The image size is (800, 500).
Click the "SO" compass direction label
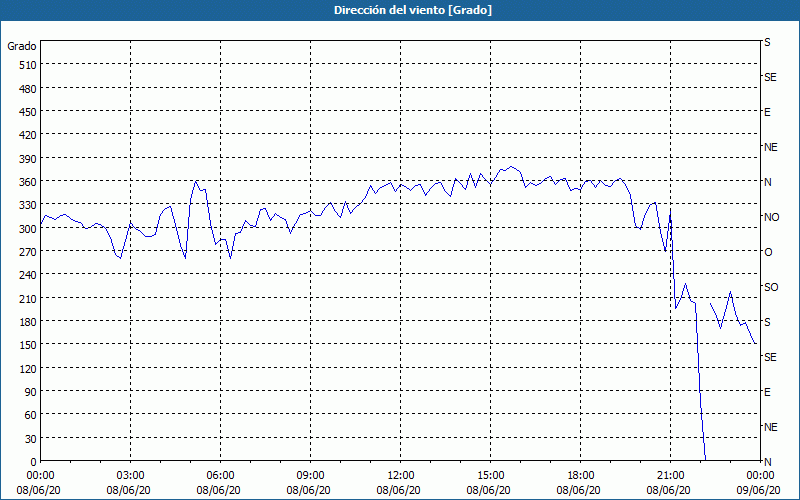pyautogui.click(x=771, y=288)
